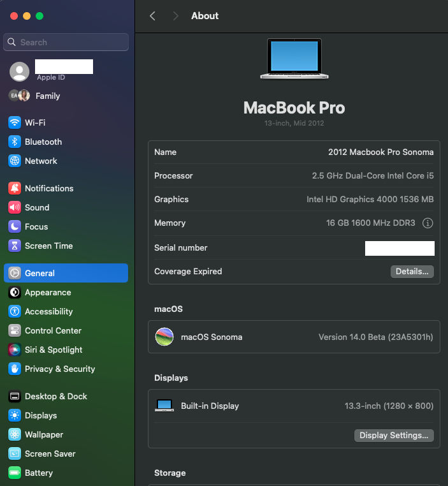The height and width of the screenshot is (486, 448).
Task: Click the Memory info icon
Action: click(428, 223)
